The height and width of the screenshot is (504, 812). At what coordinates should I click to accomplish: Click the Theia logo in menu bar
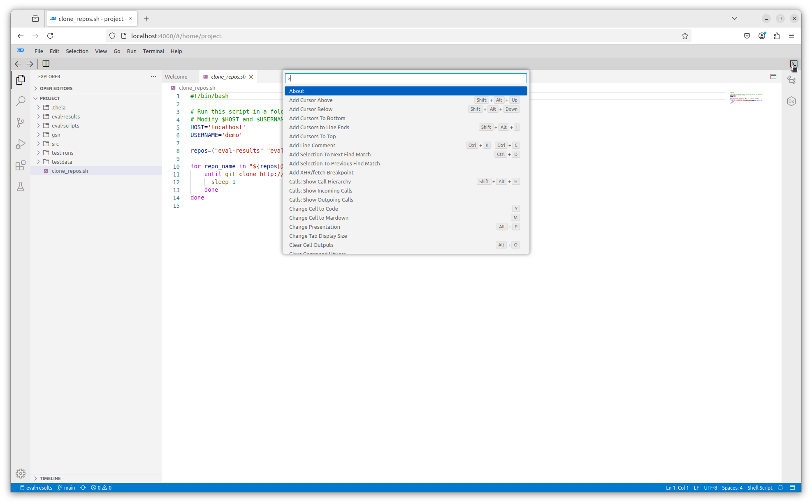(x=21, y=51)
